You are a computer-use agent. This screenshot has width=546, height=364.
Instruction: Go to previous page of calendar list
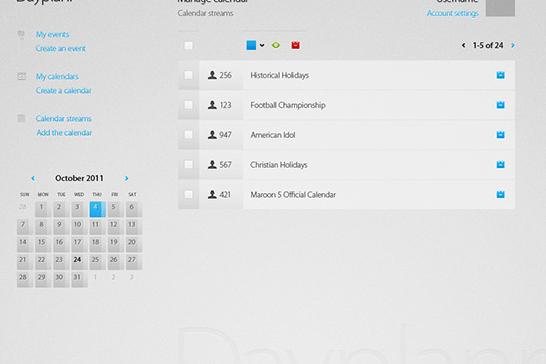(x=463, y=45)
